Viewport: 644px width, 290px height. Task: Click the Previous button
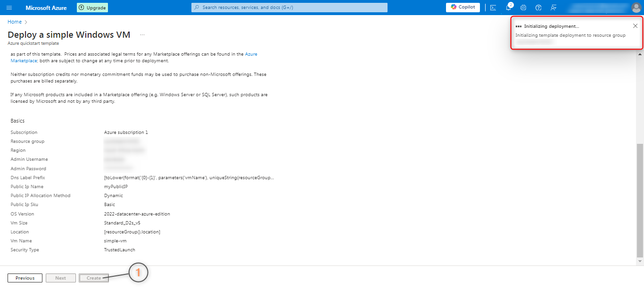click(x=25, y=278)
